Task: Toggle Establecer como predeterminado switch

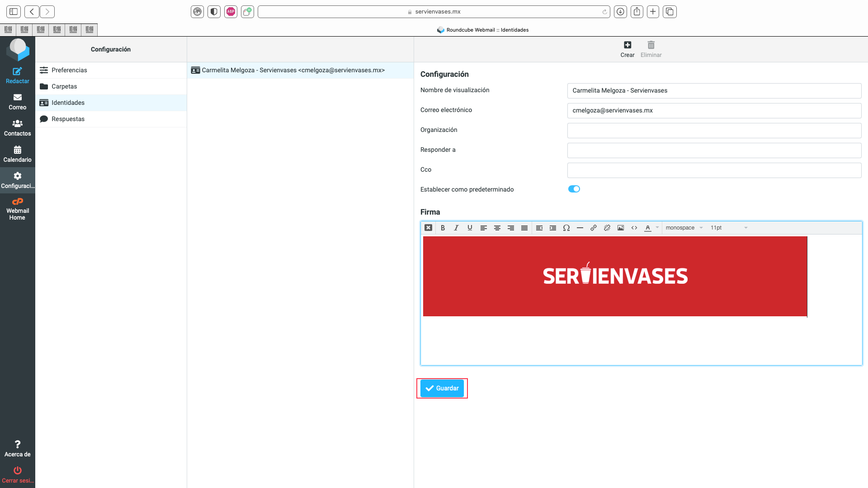Action: pyautogui.click(x=574, y=189)
